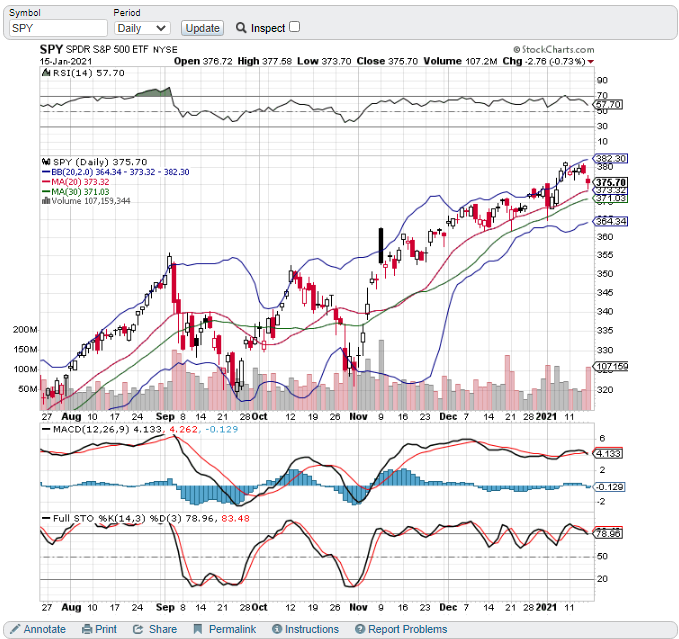Click the 382.30 upper band price tag

click(611, 158)
